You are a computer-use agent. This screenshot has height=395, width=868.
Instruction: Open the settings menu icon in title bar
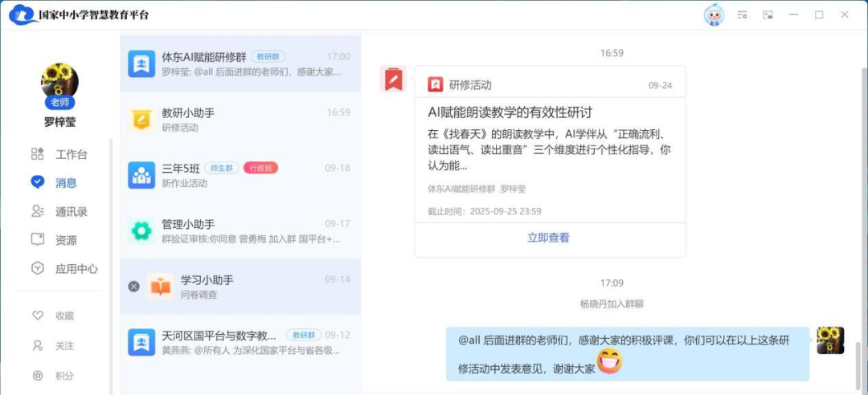point(743,14)
